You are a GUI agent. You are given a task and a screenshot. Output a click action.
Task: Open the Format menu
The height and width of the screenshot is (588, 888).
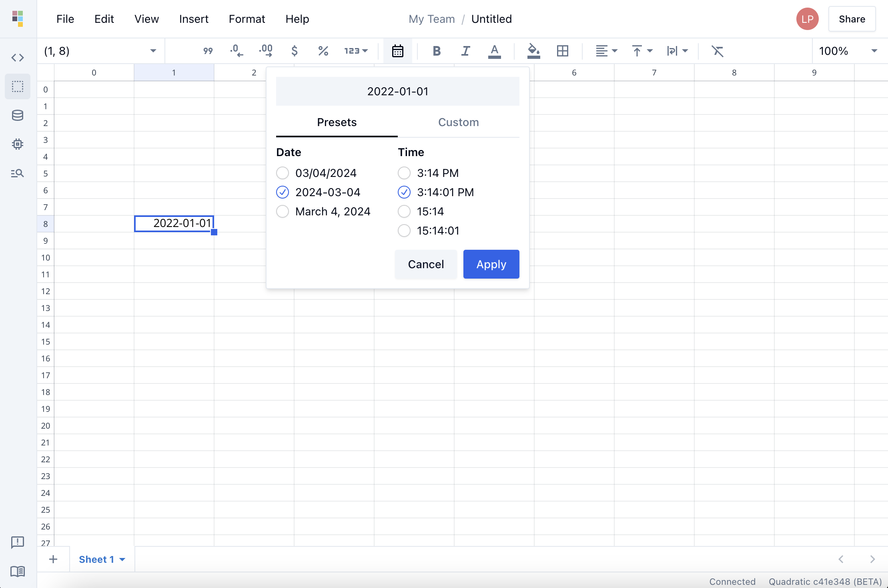(x=247, y=19)
